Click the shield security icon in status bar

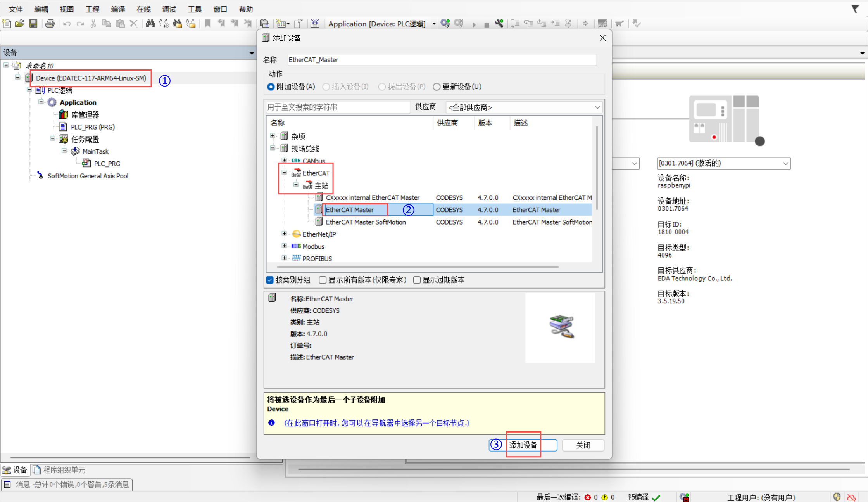[837, 497]
